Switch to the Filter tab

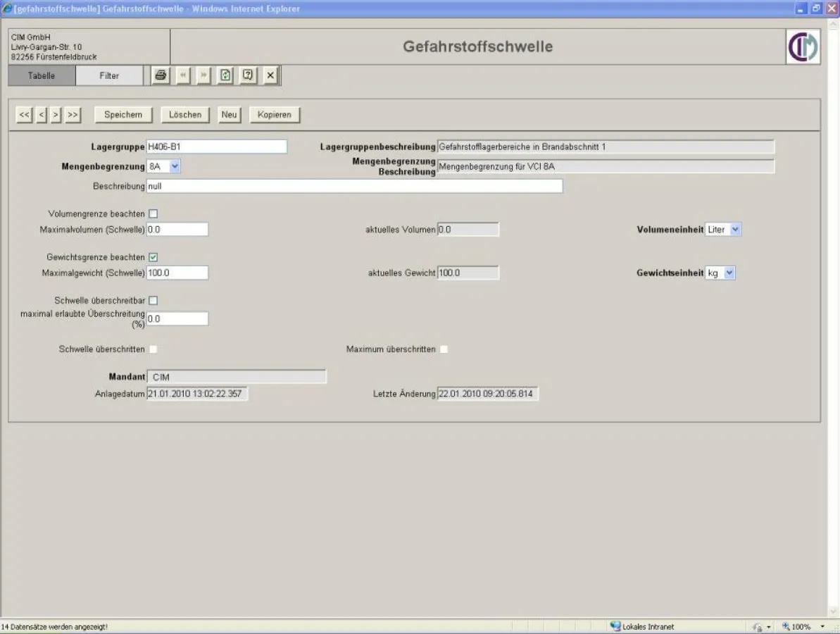click(109, 75)
